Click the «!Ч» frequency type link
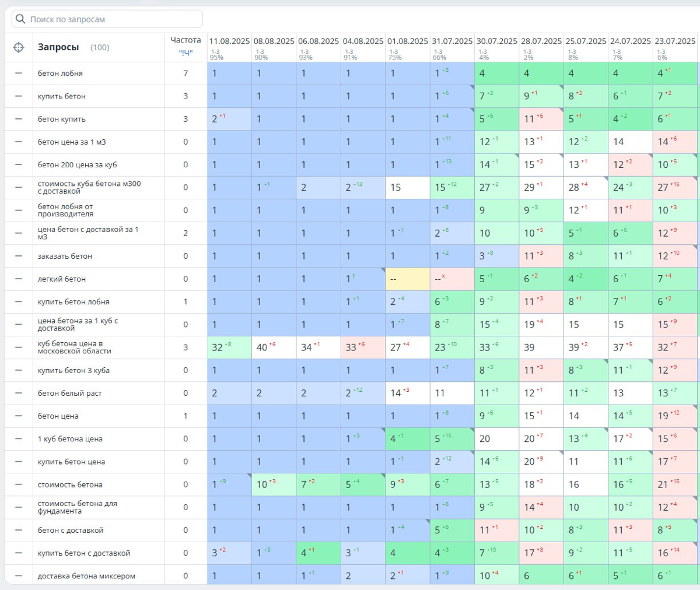The height and width of the screenshot is (590, 700). (185, 53)
